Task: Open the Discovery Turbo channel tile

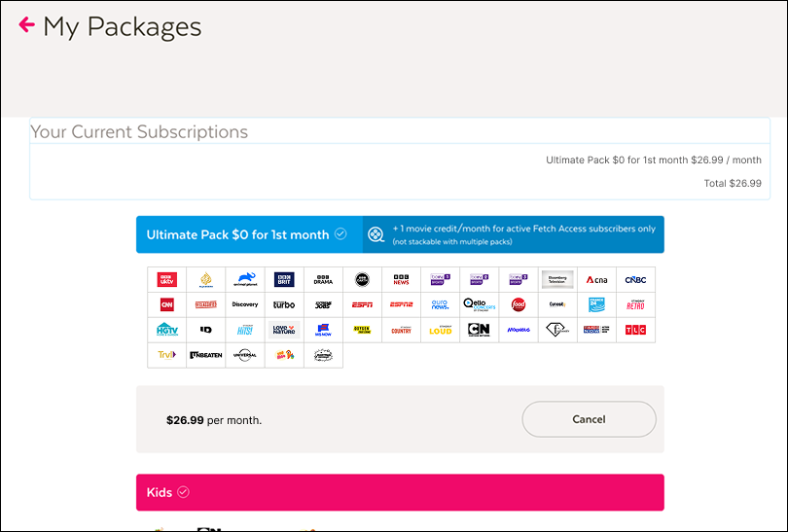Action: tap(284, 304)
